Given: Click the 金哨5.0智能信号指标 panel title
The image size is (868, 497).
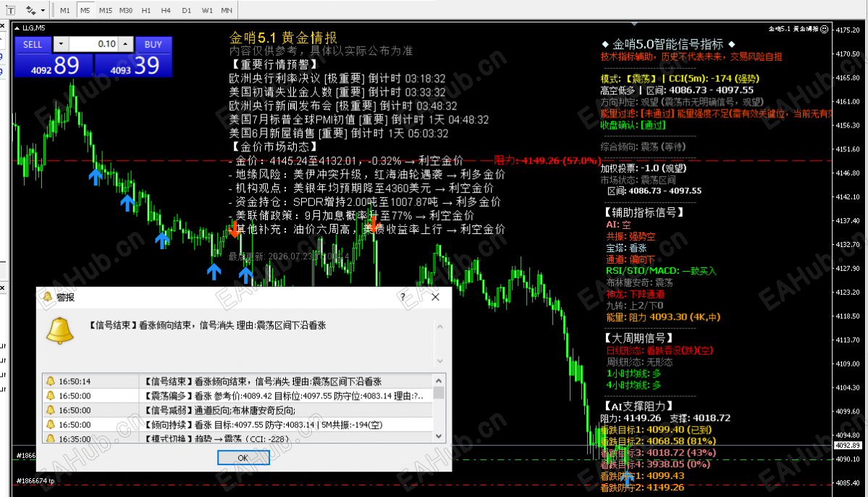Looking at the screenshot, I should [x=668, y=44].
